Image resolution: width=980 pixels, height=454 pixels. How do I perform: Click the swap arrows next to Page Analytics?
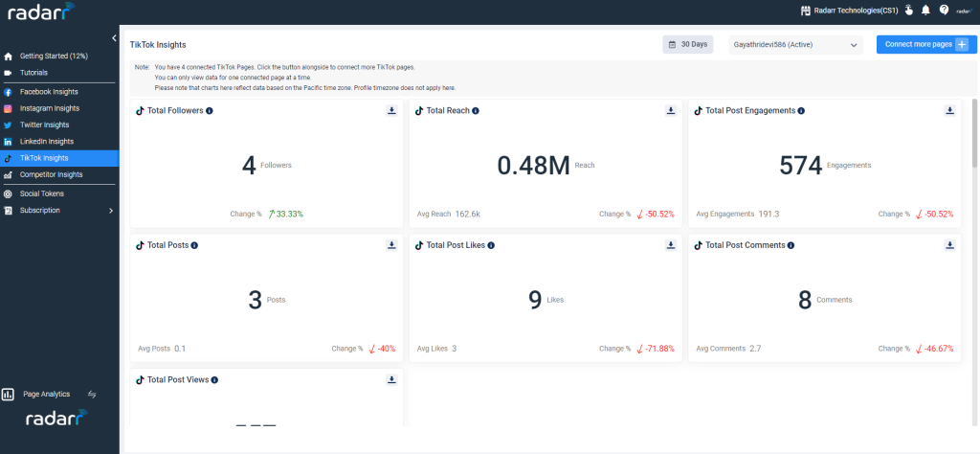[x=92, y=394]
